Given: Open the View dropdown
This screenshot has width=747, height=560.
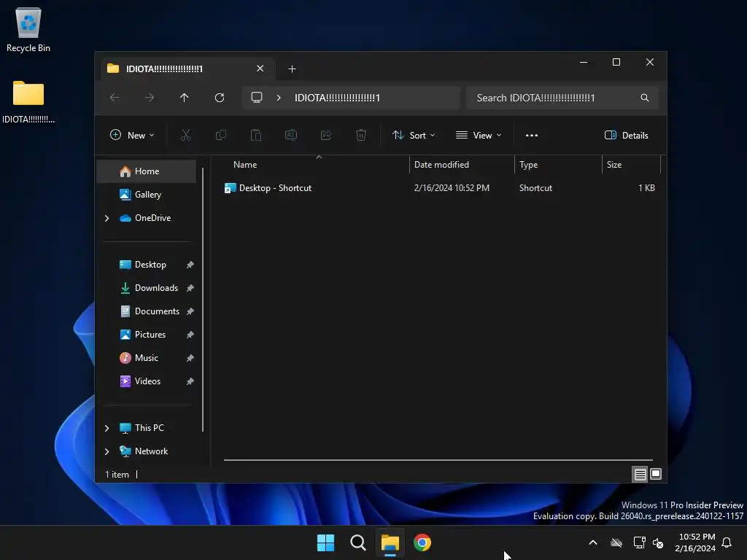Looking at the screenshot, I should [x=479, y=135].
